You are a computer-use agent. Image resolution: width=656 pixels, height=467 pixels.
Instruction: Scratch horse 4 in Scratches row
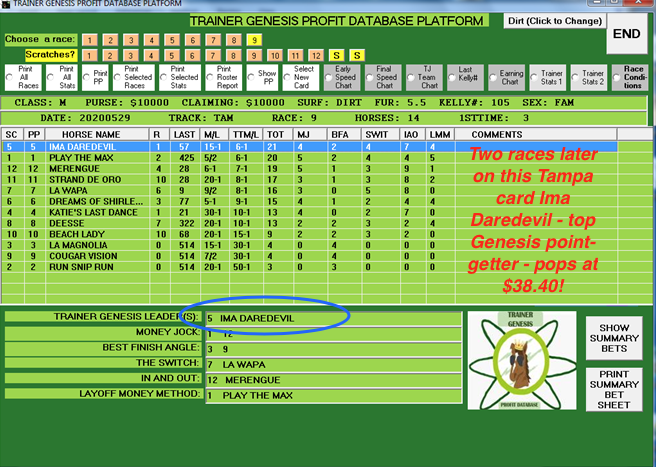pyautogui.click(x=151, y=56)
